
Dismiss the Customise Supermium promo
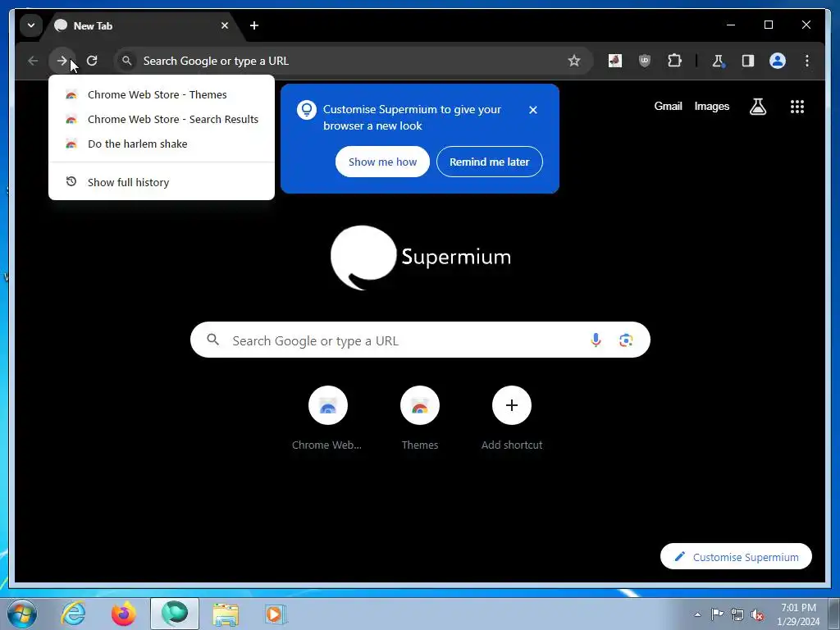coord(532,110)
